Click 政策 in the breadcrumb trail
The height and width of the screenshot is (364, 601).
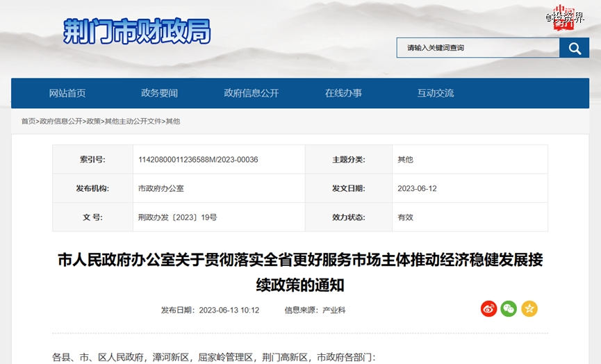[x=93, y=121]
